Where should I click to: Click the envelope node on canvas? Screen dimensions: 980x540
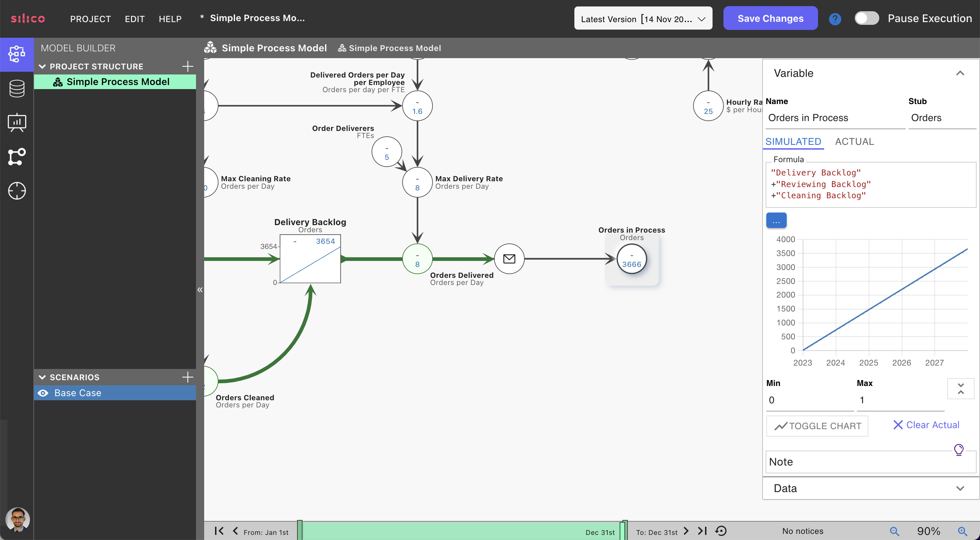coord(509,258)
